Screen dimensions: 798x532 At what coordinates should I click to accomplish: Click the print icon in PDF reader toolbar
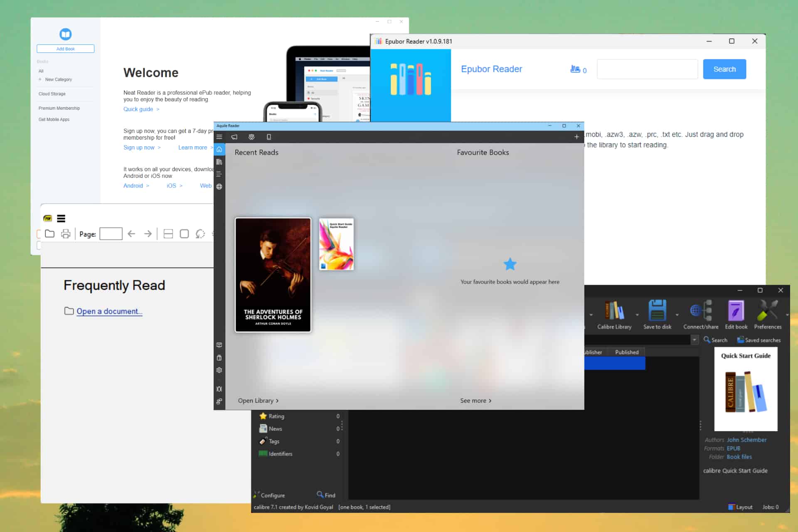[x=66, y=234]
